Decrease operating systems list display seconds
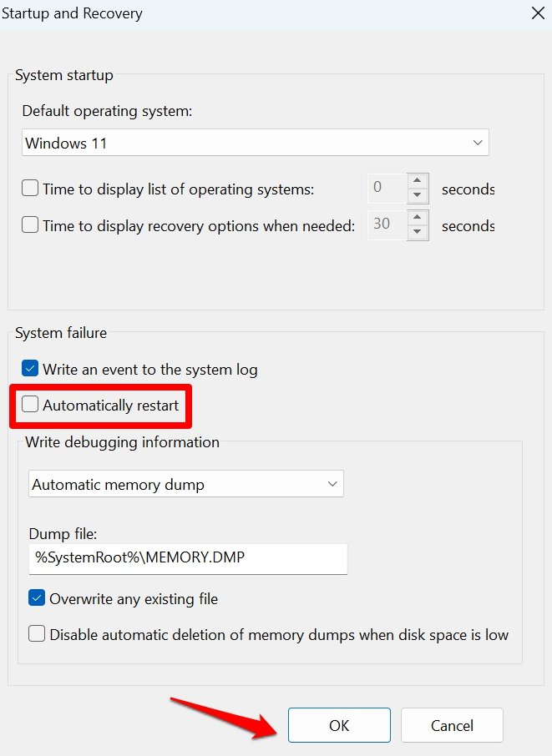This screenshot has height=756, width=552. point(418,196)
